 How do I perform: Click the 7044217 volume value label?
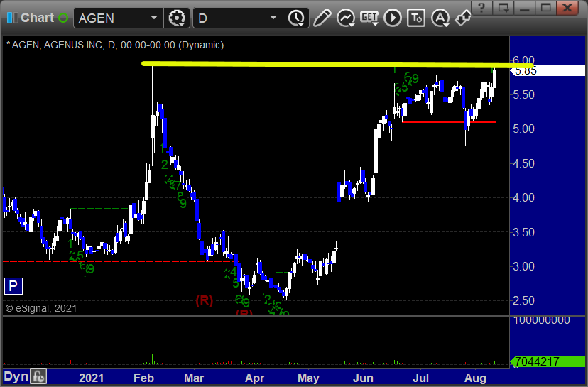tap(548, 362)
